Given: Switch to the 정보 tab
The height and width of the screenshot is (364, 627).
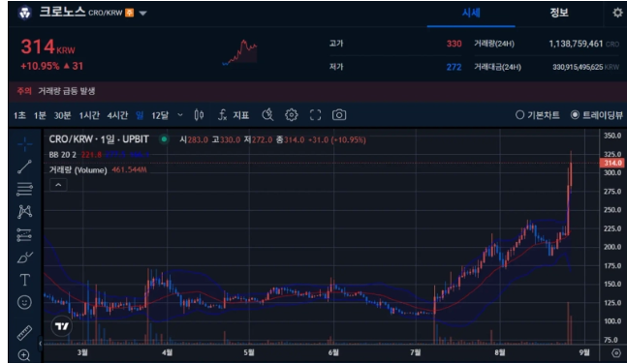Looking at the screenshot, I should 558,13.
